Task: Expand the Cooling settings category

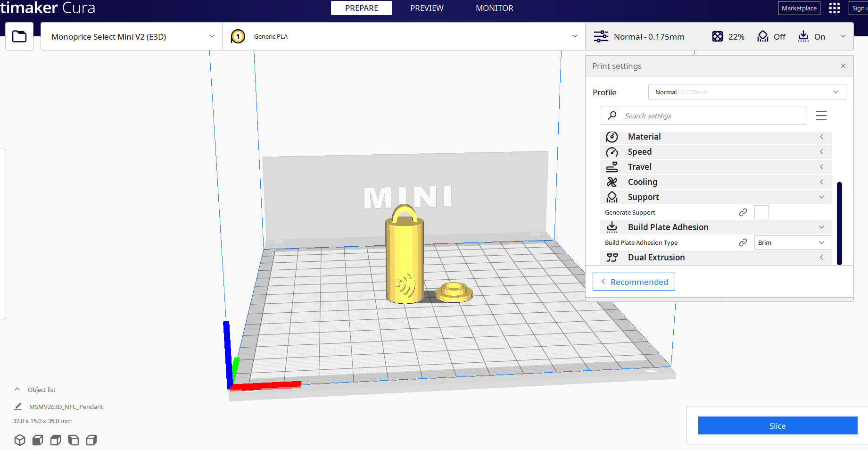Action: pyautogui.click(x=716, y=182)
